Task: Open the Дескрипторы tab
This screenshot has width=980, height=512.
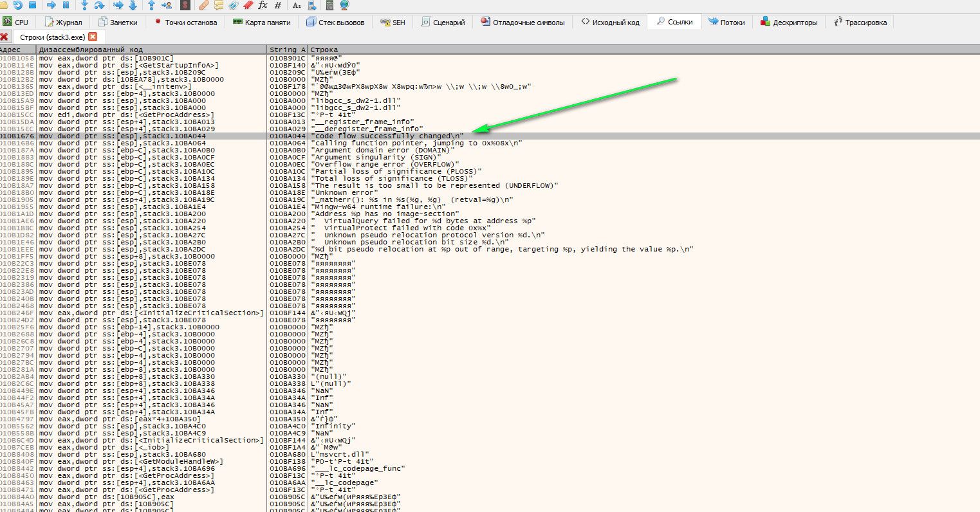Action: [x=789, y=22]
